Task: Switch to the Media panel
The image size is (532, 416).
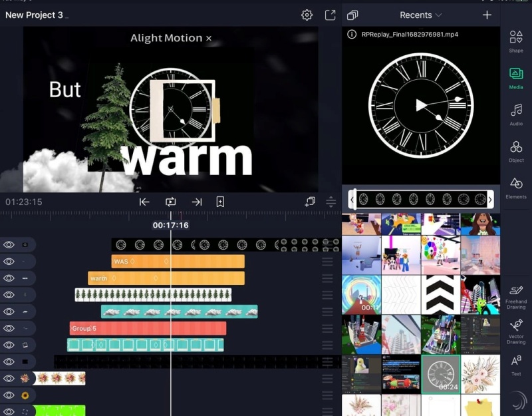Action: coord(516,79)
